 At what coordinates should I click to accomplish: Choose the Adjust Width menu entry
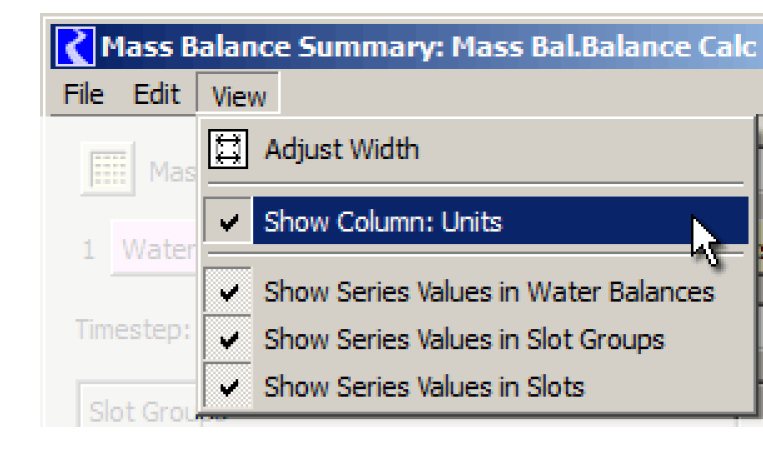point(341,150)
